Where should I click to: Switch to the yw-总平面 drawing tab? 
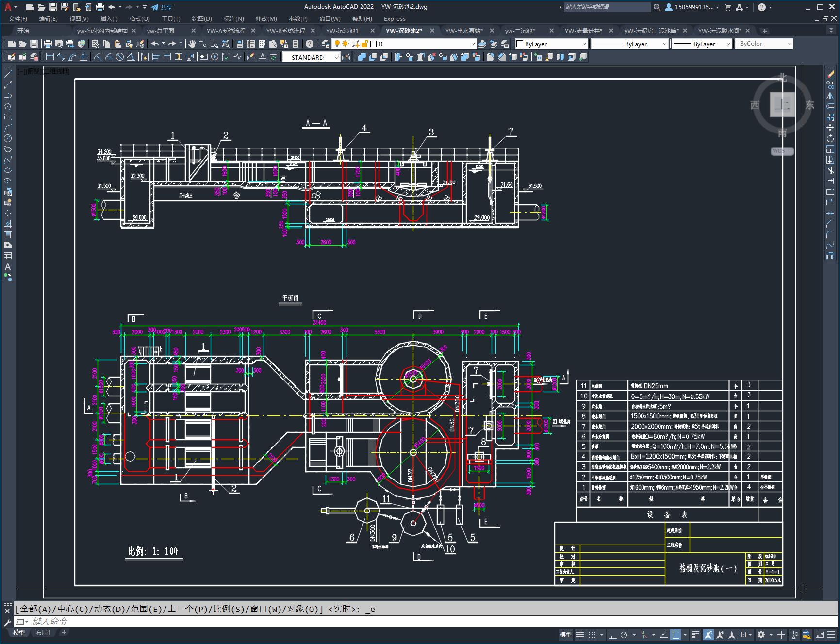point(161,31)
